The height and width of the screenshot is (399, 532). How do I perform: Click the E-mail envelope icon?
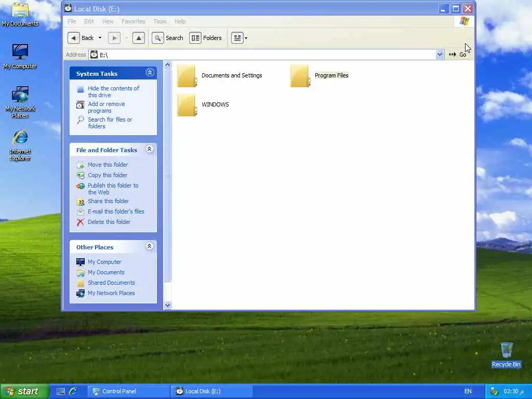[x=81, y=212]
